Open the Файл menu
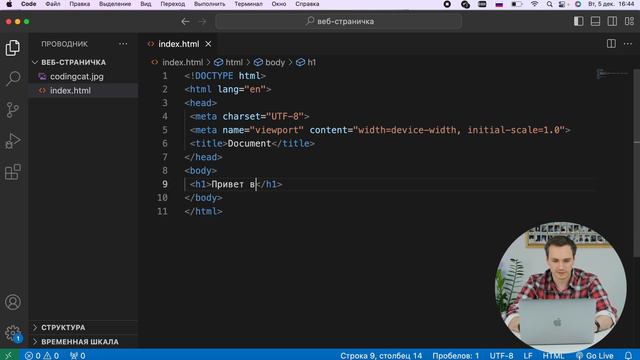 (53, 4)
